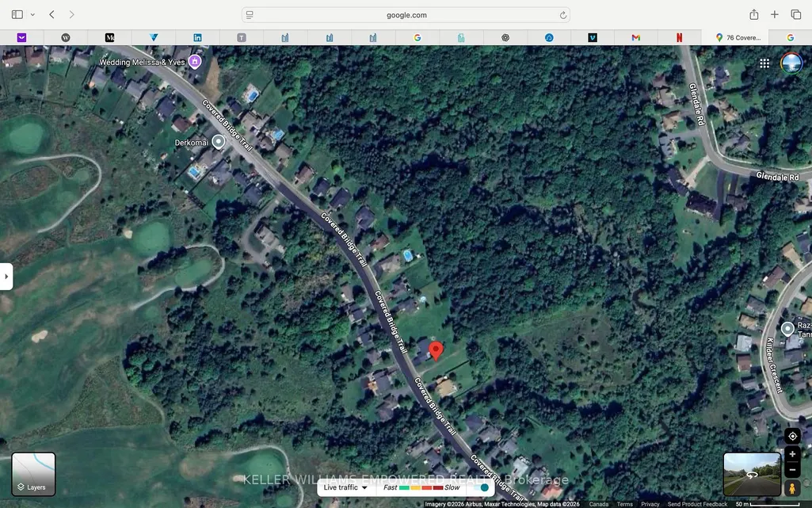812x508 pixels.
Task: Click the place marker on Kildeer Crescent
Action: click(787, 328)
